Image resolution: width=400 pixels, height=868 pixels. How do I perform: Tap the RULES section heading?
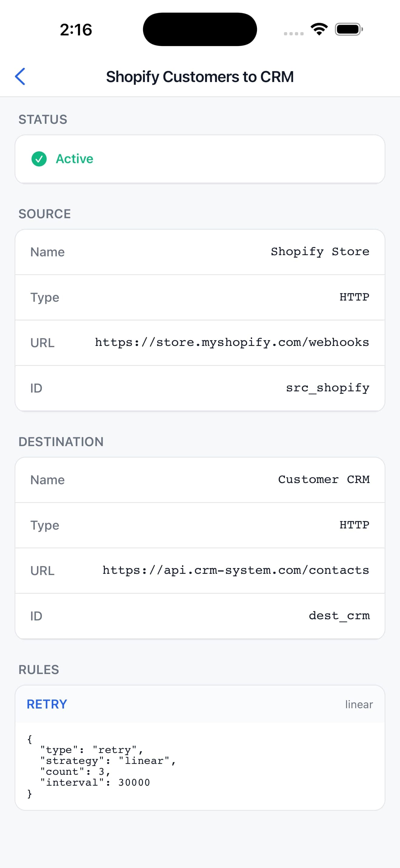point(39,669)
